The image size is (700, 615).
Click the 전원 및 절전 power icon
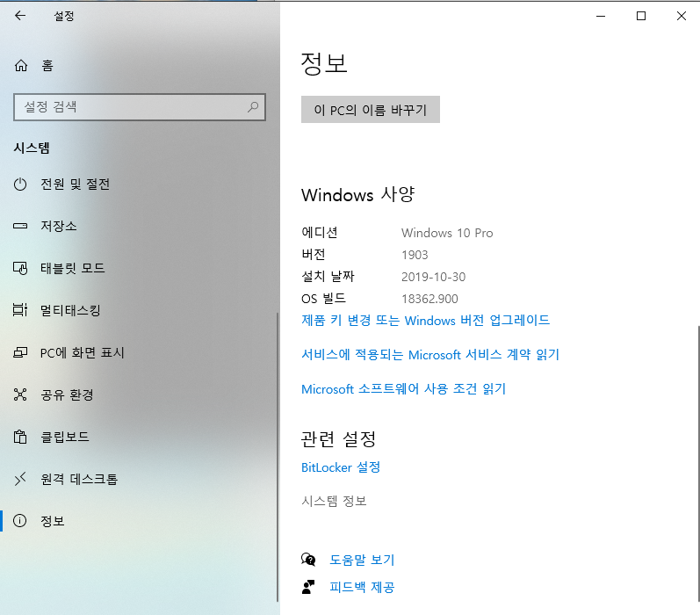pyautogui.click(x=20, y=184)
